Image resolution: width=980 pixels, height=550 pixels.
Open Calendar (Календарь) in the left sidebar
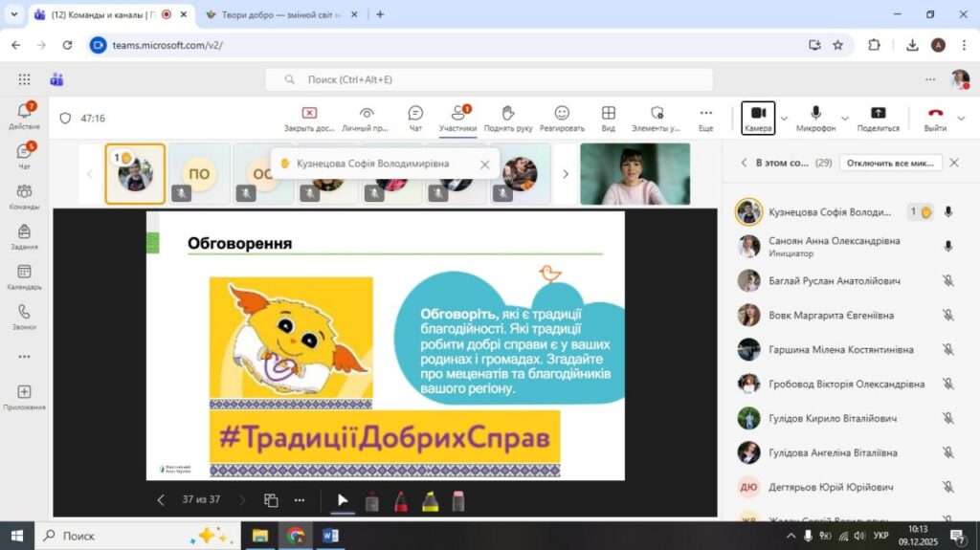pos(24,277)
